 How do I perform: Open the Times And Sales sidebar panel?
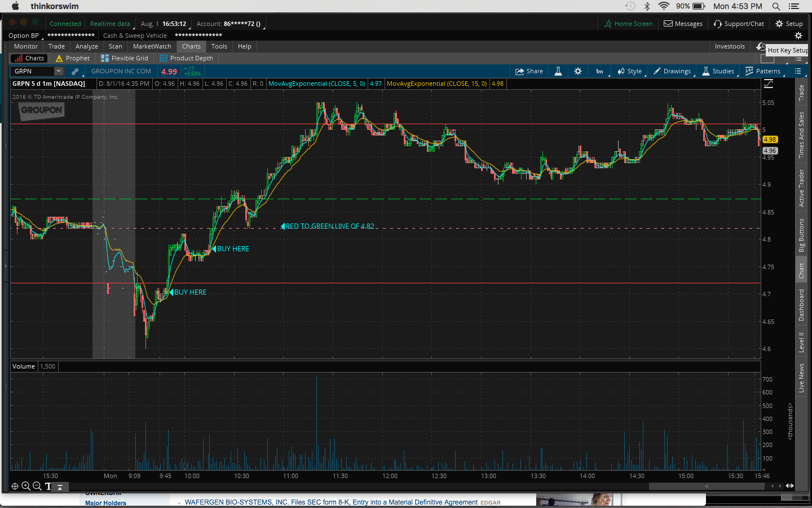[x=801, y=135]
